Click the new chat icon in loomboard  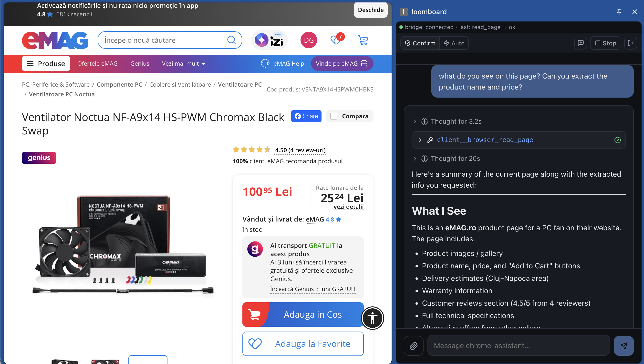pyautogui.click(x=581, y=43)
